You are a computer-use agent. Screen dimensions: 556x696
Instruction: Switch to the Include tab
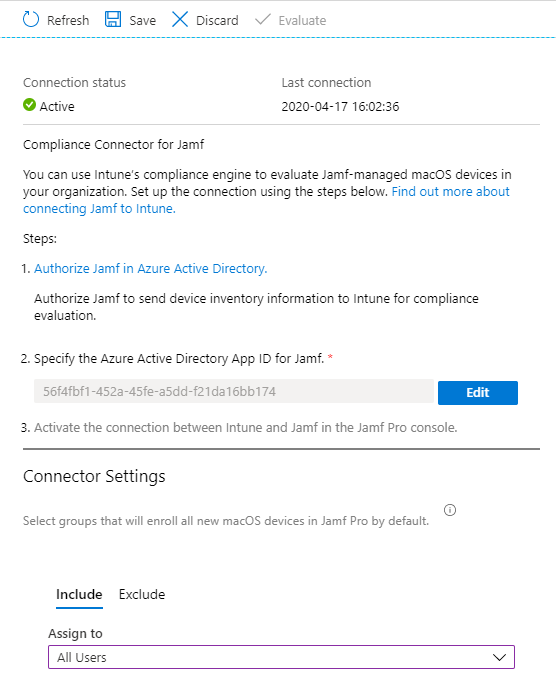pyautogui.click(x=79, y=594)
